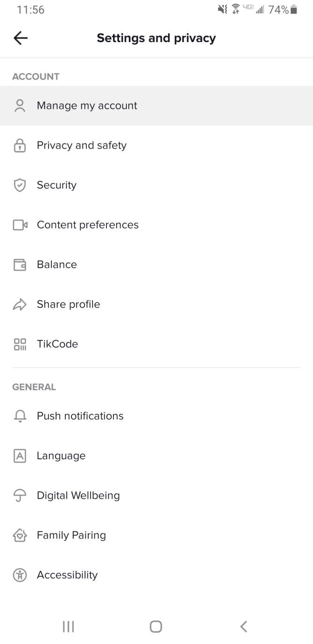Tap the back arrow in the header

click(21, 38)
